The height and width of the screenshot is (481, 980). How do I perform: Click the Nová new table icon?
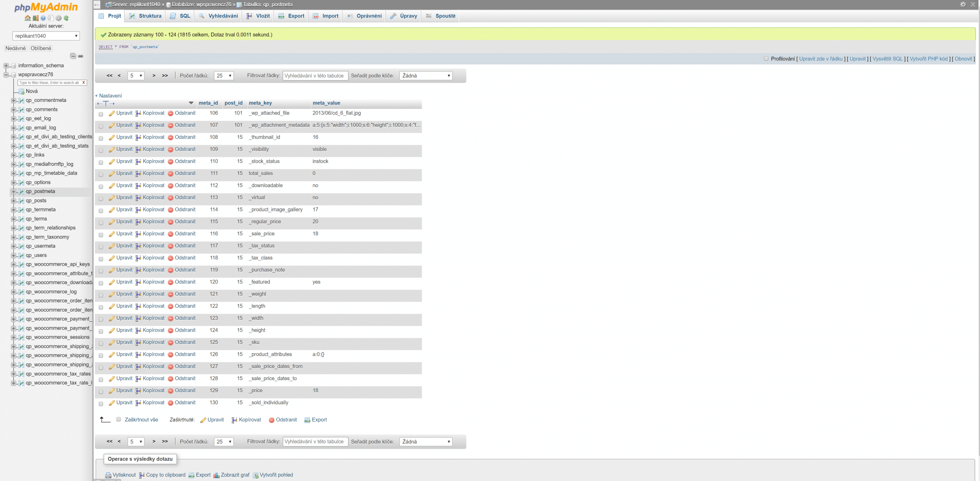(21, 91)
